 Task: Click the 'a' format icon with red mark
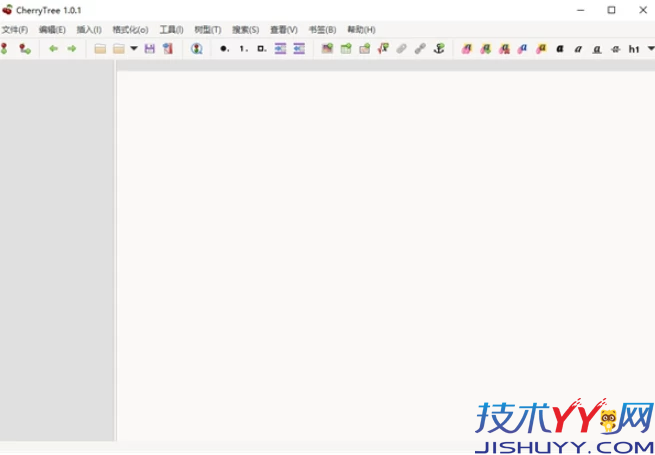coord(504,49)
